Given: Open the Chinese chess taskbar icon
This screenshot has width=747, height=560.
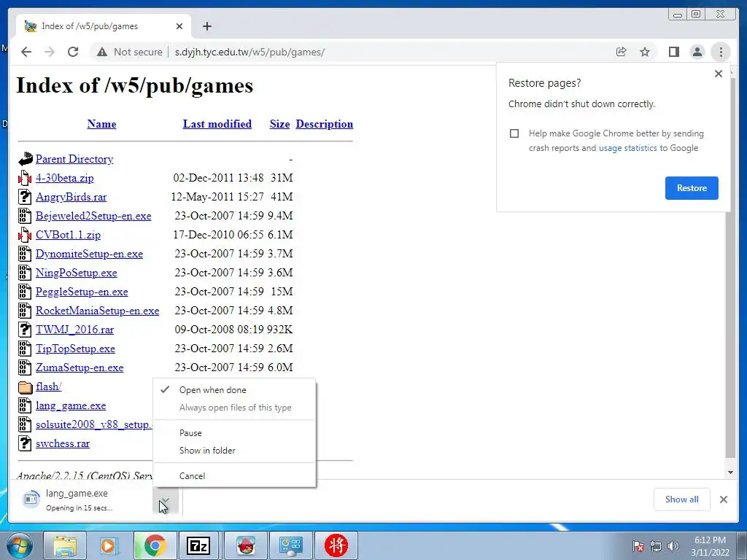Looking at the screenshot, I should (336, 545).
